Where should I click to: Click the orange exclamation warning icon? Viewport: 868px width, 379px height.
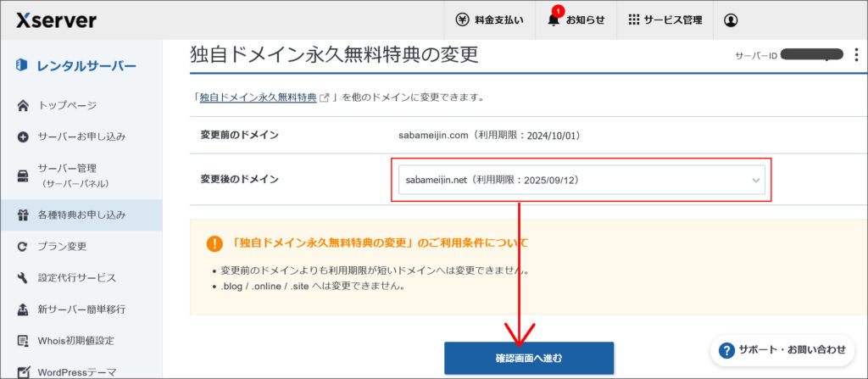point(214,243)
